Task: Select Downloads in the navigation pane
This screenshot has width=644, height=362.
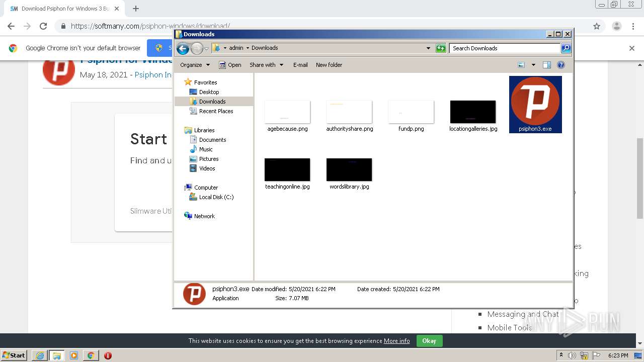Action: click(212, 102)
